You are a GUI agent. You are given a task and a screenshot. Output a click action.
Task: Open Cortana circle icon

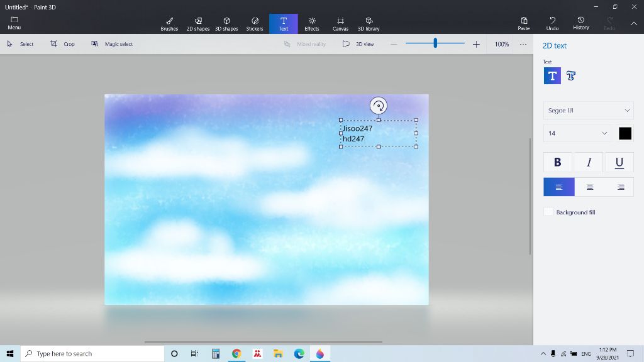[x=174, y=353]
